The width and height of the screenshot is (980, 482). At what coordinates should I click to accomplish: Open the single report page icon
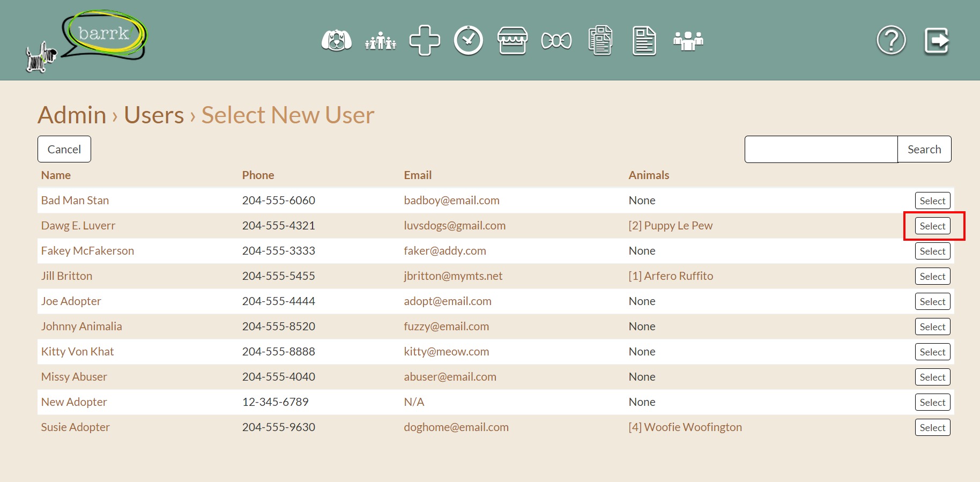tap(644, 41)
